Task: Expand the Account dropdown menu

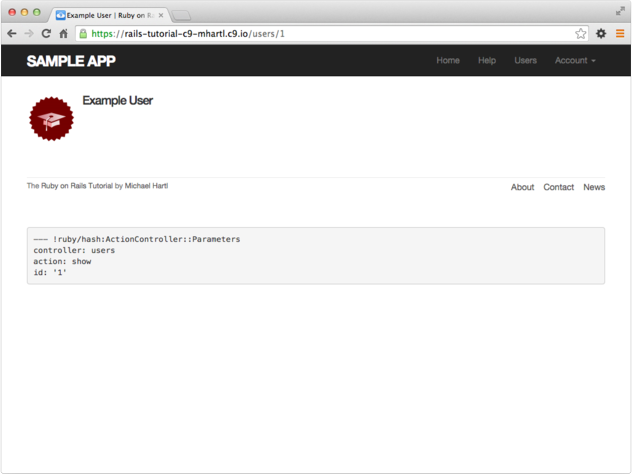Action: point(575,61)
